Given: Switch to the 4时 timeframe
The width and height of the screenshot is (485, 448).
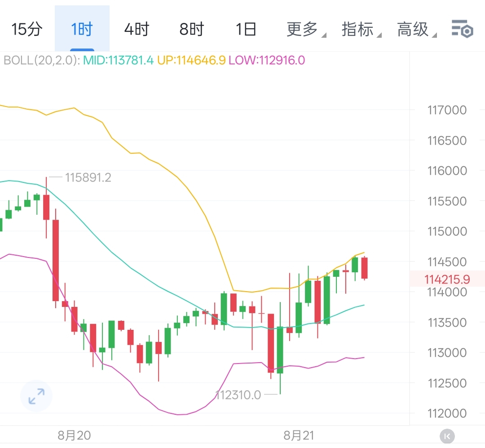Looking at the screenshot, I should click(137, 30).
